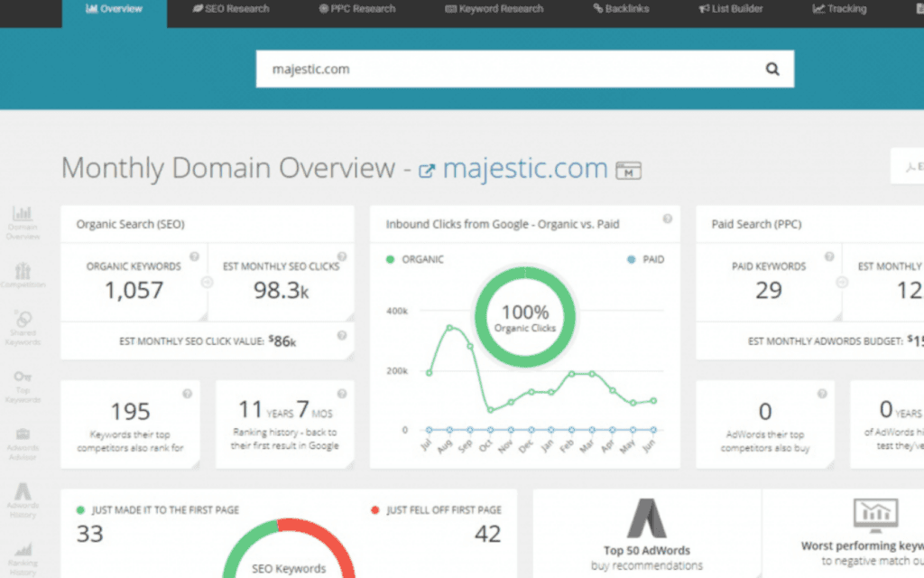Screen dimensions: 924x578
Task: Open PPC Research tab
Action: 357,9
